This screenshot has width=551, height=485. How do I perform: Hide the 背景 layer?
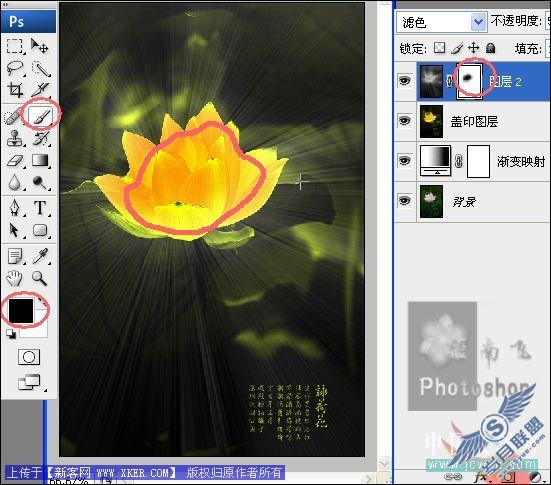[404, 200]
